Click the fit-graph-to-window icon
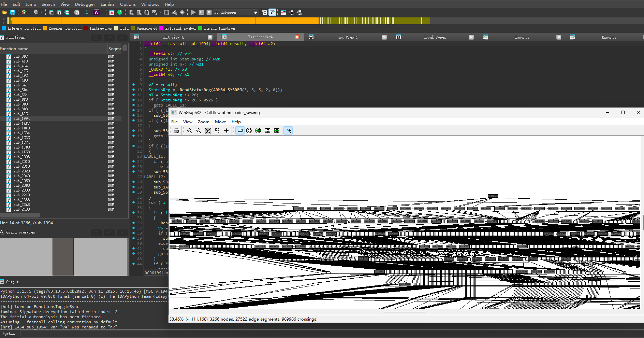The image size is (644, 338). [x=208, y=131]
